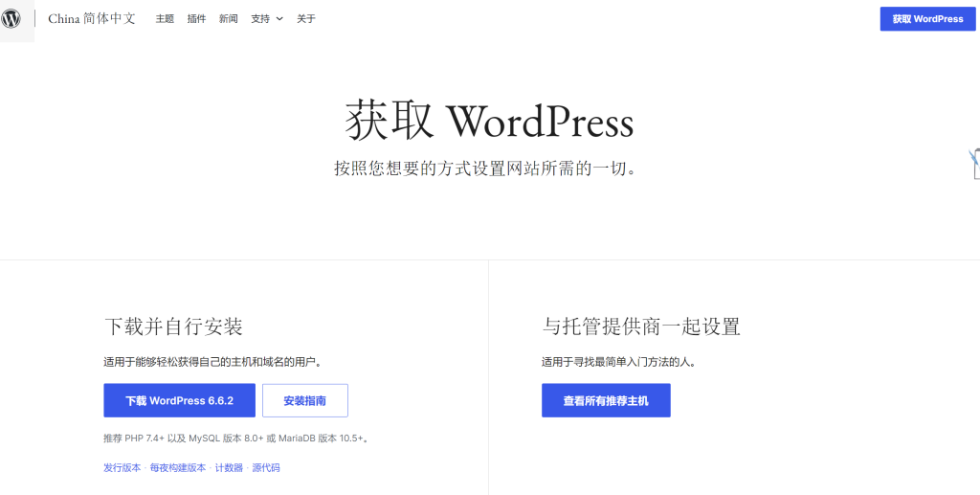Click the 与托管提供商一起设置 heading

point(641,326)
